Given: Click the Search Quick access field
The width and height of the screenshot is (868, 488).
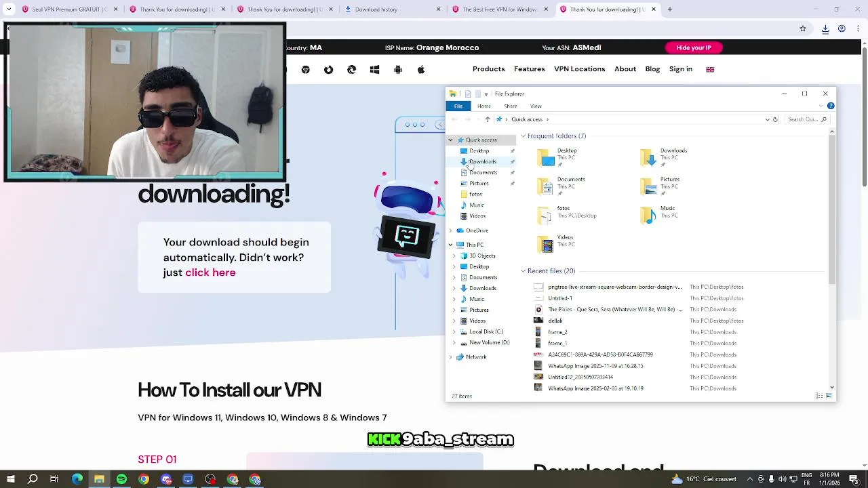Looking at the screenshot, I should pos(807,119).
